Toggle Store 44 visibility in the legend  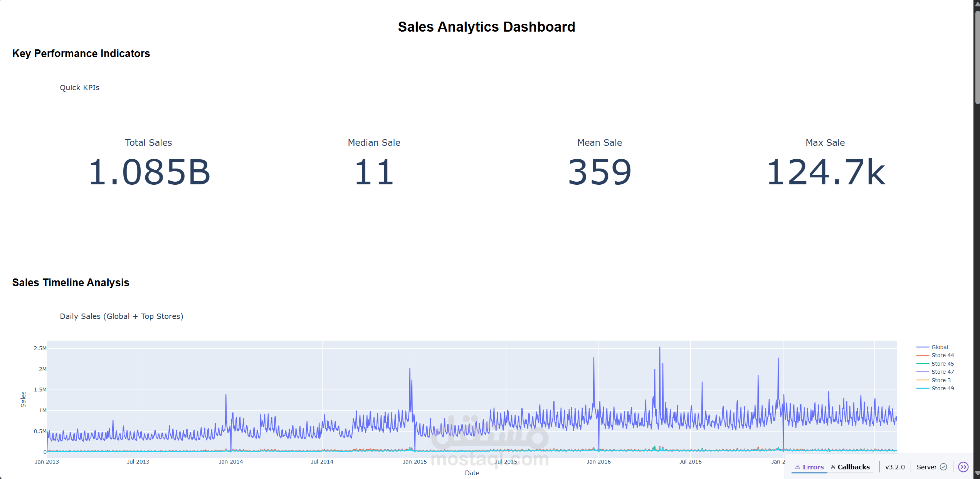click(942, 355)
